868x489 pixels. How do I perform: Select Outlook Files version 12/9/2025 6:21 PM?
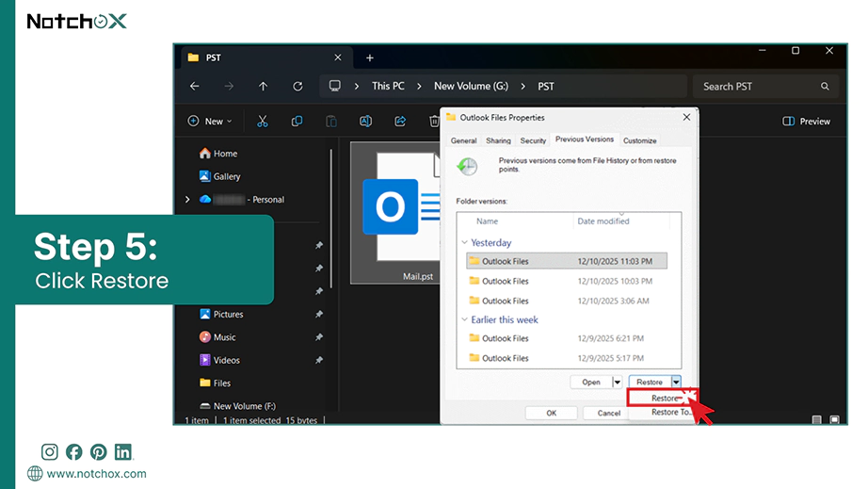[x=567, y=338]
